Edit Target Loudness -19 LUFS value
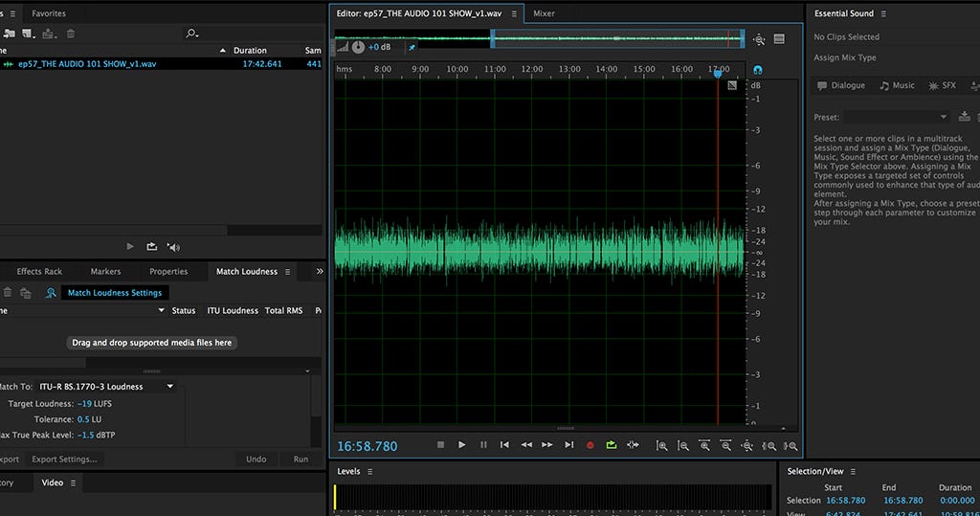The height and width of the screenshot is (516, 980). tap(85, 403)
